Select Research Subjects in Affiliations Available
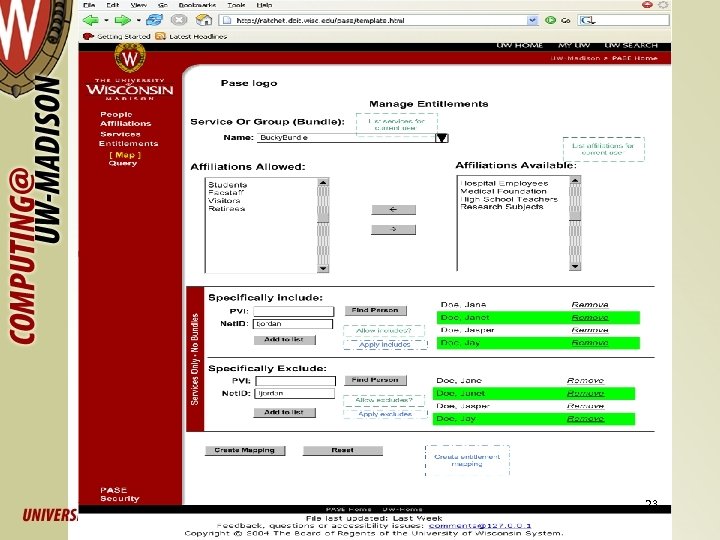Viewport: 720px width, 540px height. tap(502, 207)
